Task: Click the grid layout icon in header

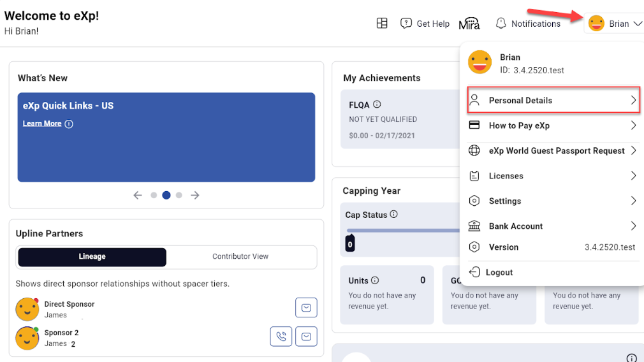Action: [382, 24]
